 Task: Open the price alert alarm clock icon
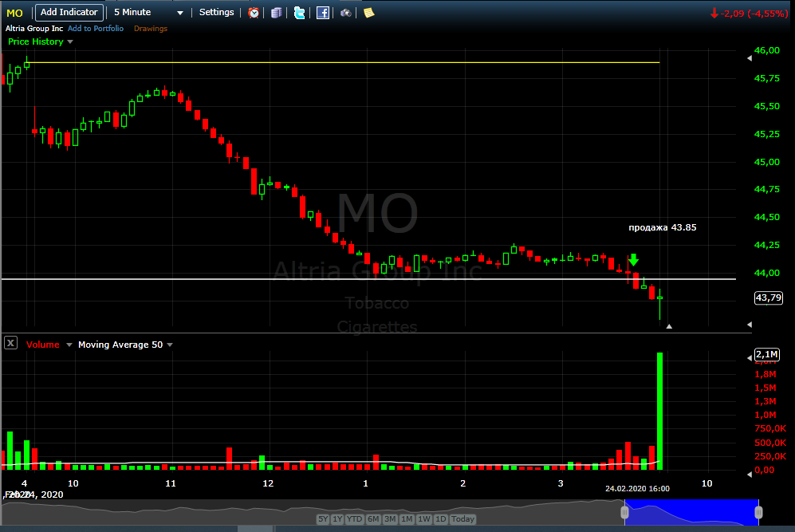coord(254,13)
